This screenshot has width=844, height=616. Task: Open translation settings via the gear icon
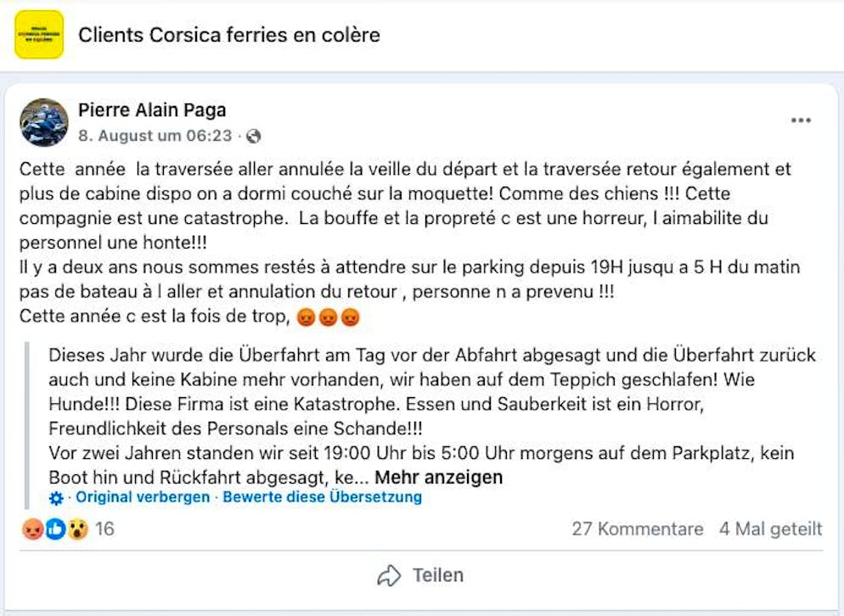tap(55, 499)
